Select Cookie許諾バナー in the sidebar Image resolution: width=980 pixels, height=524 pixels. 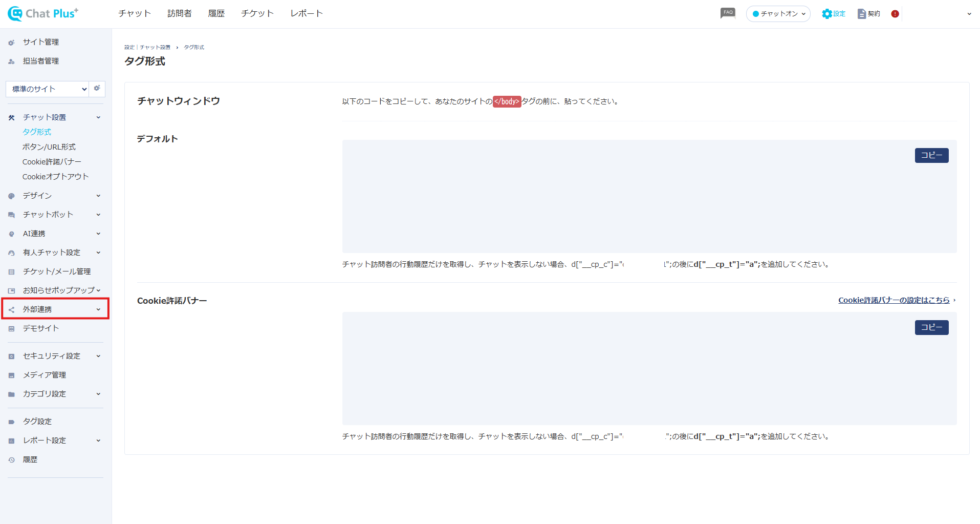(52, 162)
